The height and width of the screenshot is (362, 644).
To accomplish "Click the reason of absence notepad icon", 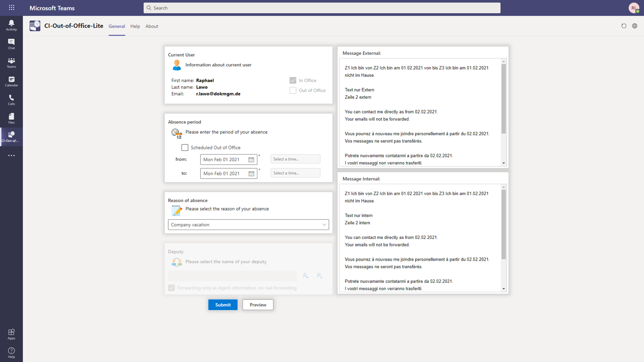I will 177,210.
